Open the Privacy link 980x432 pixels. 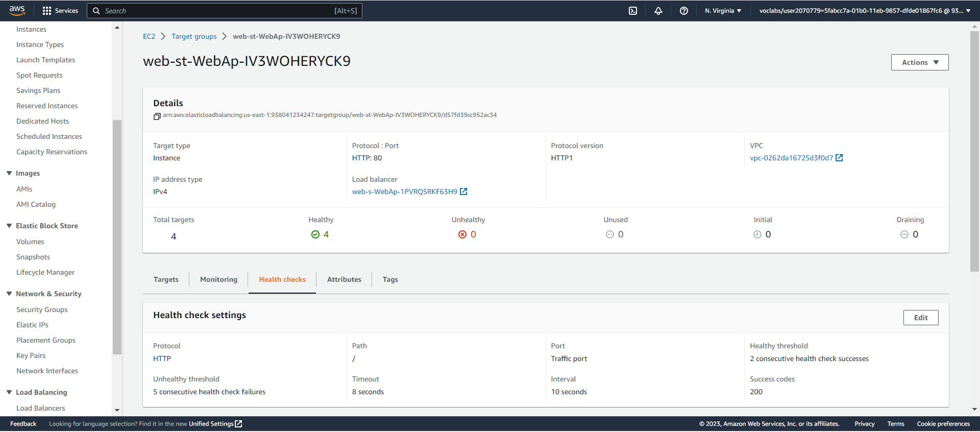(x=865, y=424)
